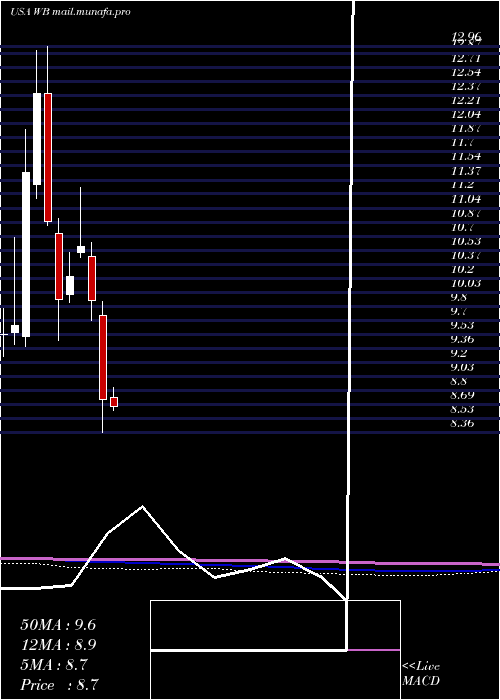
Task: Click the longest red candle near 12.3
Action: [48, 157]
